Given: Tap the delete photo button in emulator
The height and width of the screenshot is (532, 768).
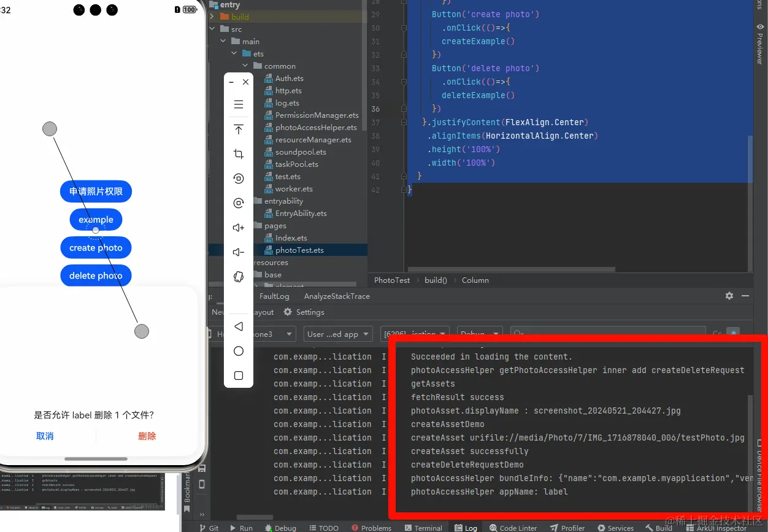Looking at the screenshot, I should [x=96, y=276].
